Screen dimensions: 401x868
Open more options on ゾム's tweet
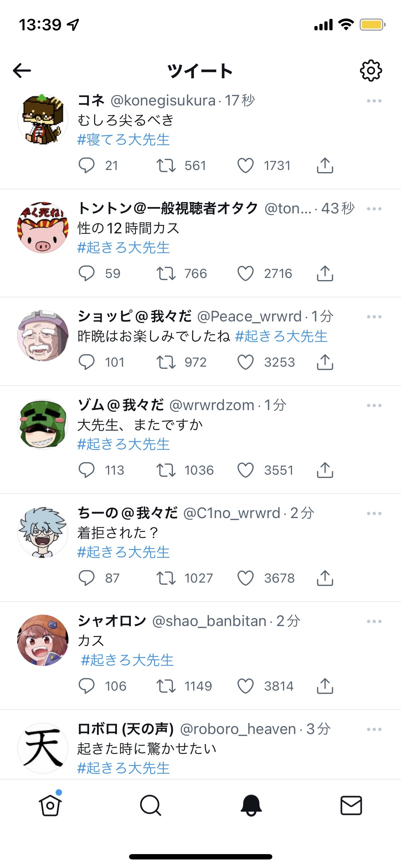374,405
